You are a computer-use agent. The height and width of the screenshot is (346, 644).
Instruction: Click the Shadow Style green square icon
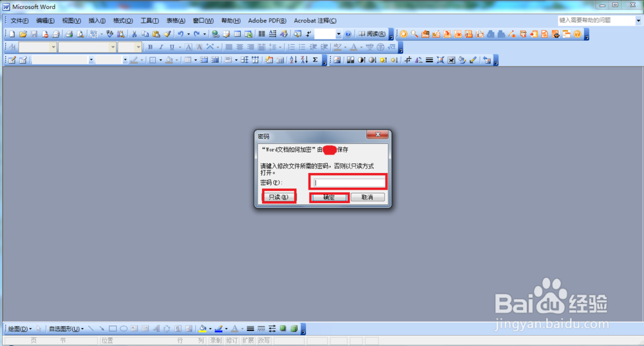coord(283,329)
